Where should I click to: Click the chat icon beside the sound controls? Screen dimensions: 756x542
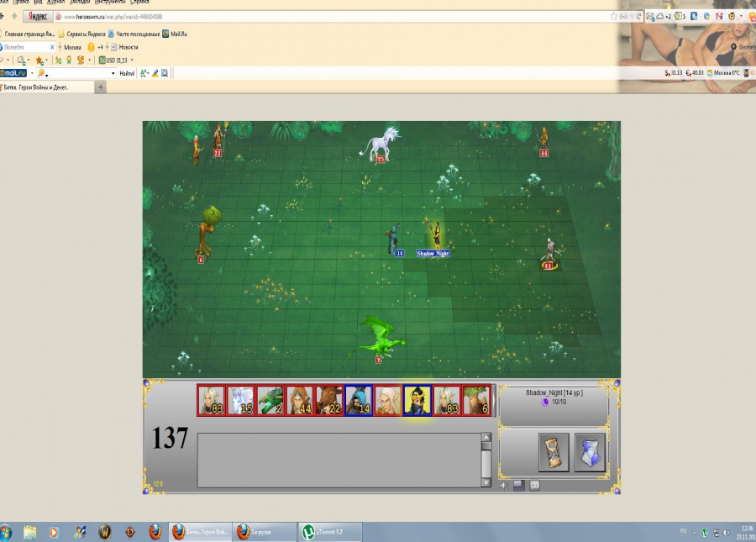[x=534, y=486]
